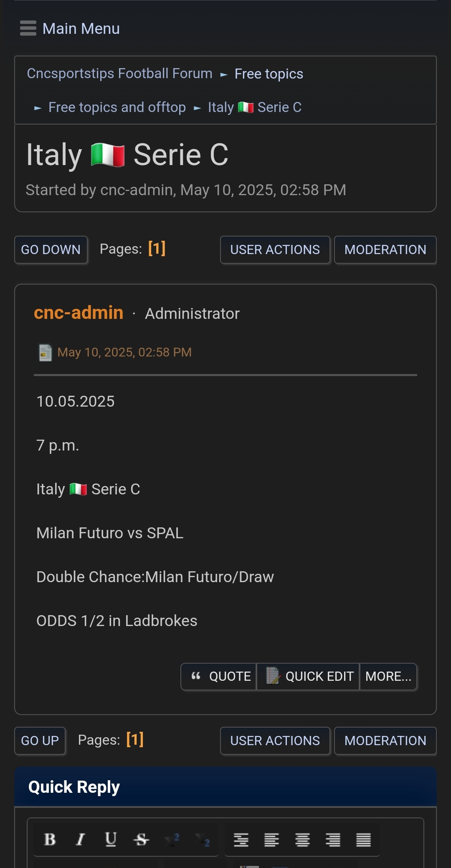Click the GO DOWN button
This screenshot has width=451, height=868.
tap(51, 249)
